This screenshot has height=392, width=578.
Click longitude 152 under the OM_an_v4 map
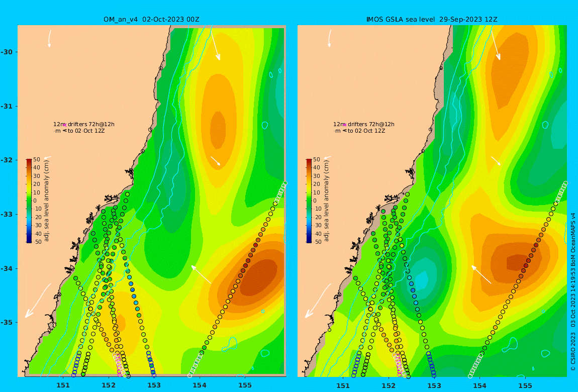109,385
